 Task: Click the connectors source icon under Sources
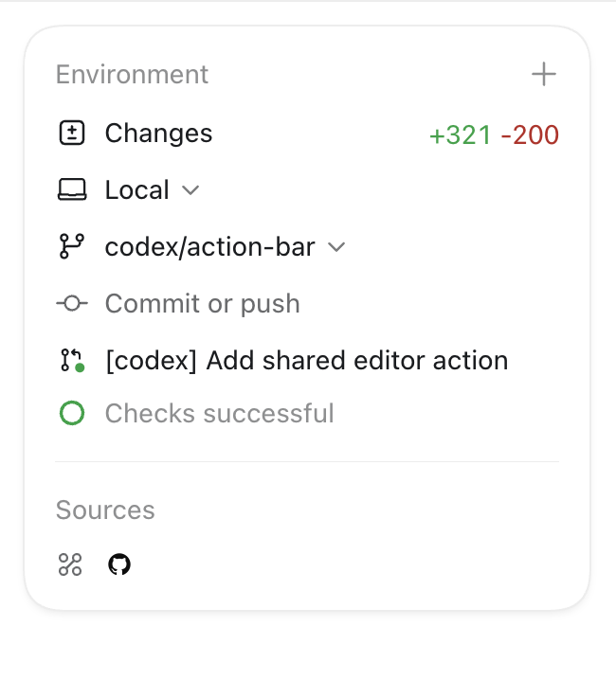click(x=70, y=564)
